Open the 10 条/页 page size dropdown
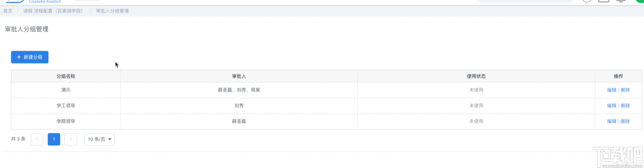 [99, 139]
